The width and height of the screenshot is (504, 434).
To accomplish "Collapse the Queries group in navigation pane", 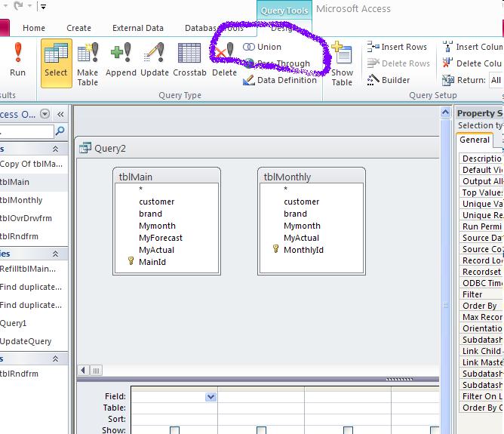I will (x=55, y=254).
